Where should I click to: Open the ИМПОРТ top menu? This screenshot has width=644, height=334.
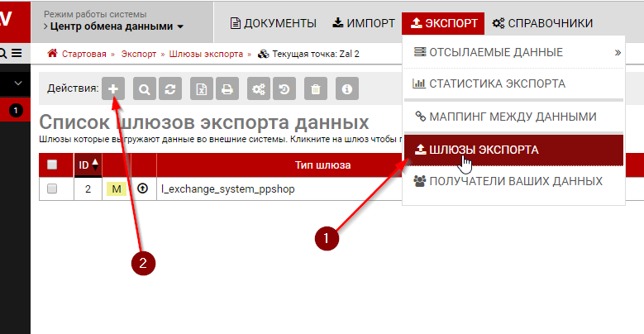tap(364, 23)
